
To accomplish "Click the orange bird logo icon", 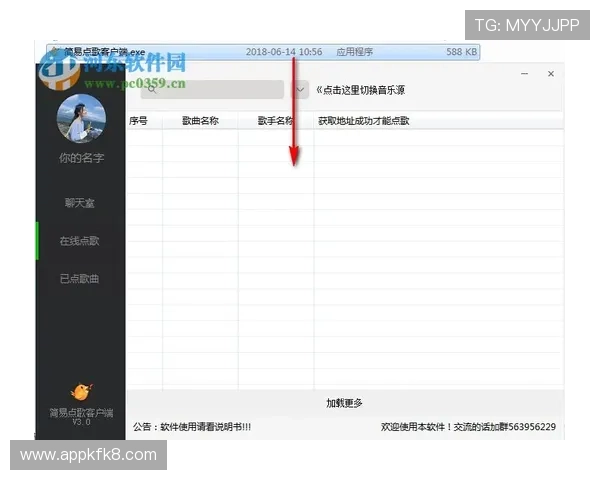I will pos(82,392).
